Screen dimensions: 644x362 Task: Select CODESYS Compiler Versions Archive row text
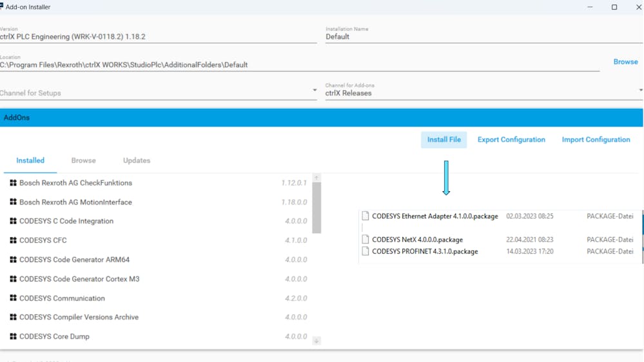(x=79, y=318)
